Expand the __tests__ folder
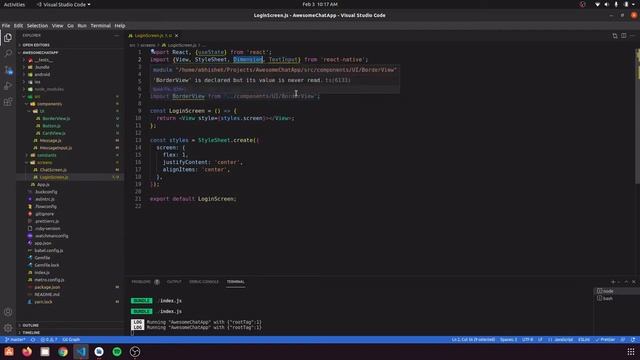Viewport: 640px width, 360px height. 43,60
